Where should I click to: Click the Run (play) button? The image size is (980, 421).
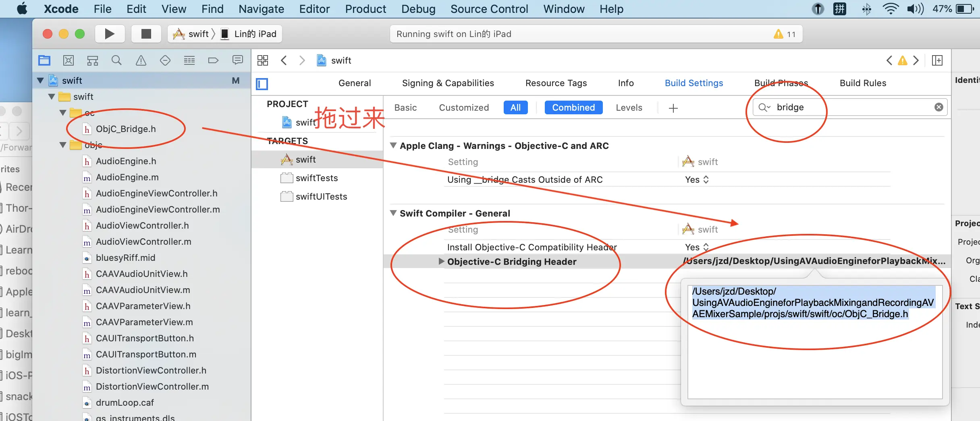(x=109, y=34)
